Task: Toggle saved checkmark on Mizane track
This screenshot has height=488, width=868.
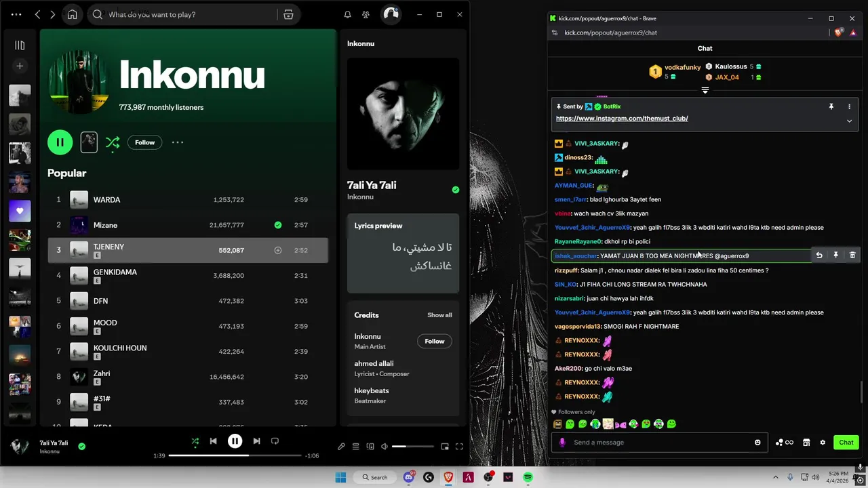Action: pos(278,225)
